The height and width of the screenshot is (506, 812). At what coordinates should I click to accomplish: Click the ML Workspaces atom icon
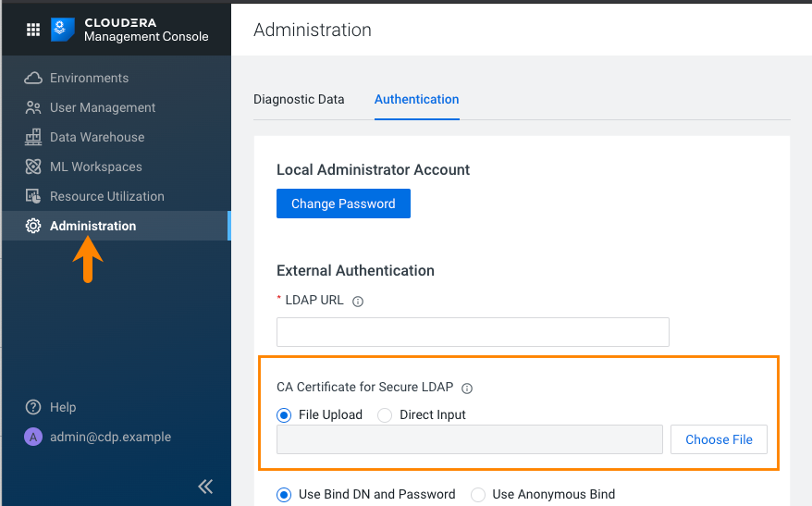33,167
